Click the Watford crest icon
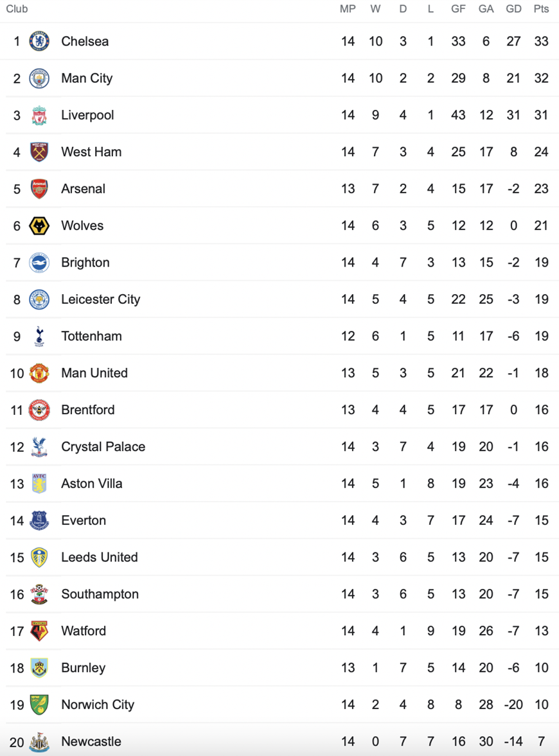 tap(39, 631)
